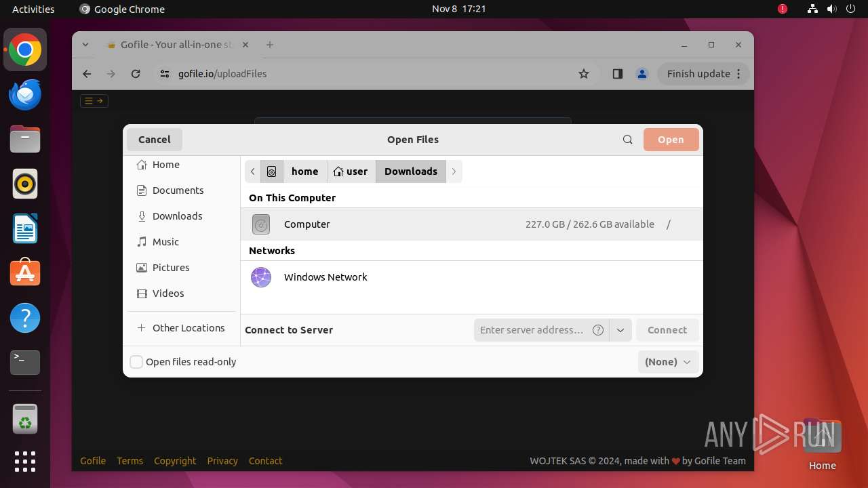
Task: Show Applications grid in the dock
Action: pyautogui.click(x=25, y=462)
